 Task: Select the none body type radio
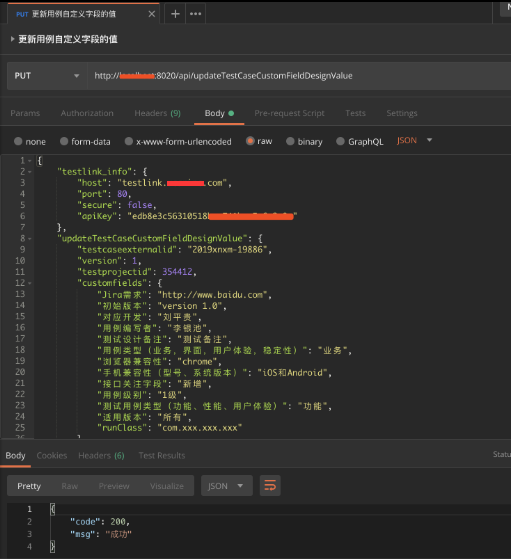(18, 141)
